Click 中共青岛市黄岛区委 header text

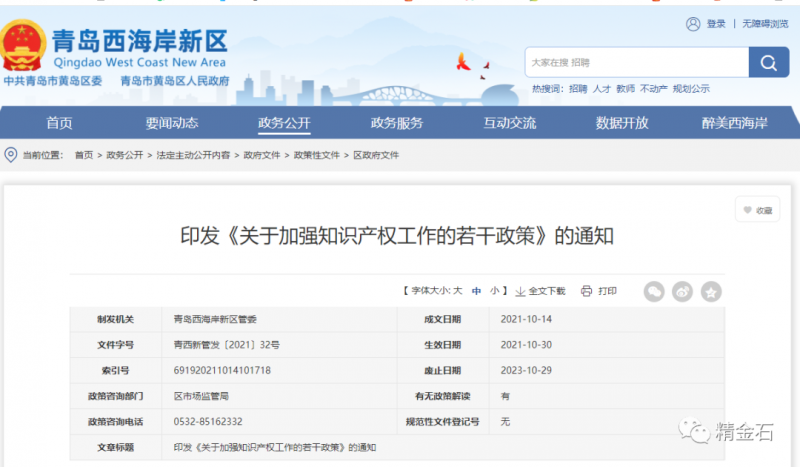pos(53,81)
